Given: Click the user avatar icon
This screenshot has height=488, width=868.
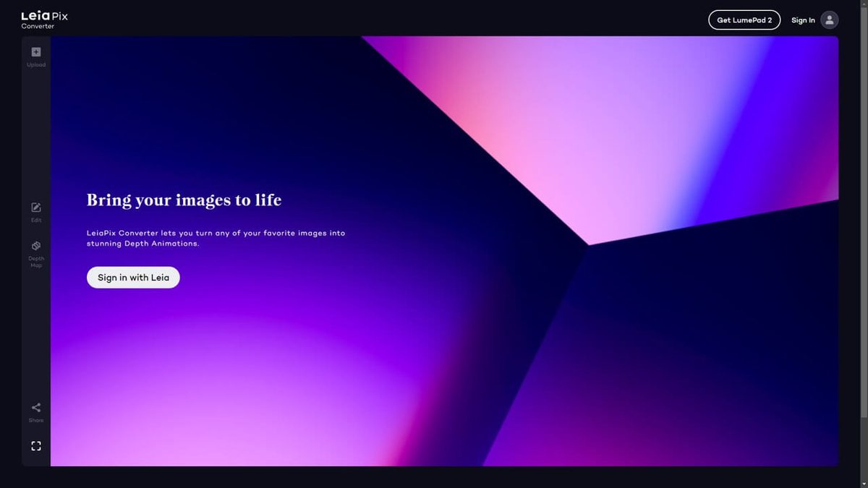Looking at the screenshot, I should coord(830,20).
